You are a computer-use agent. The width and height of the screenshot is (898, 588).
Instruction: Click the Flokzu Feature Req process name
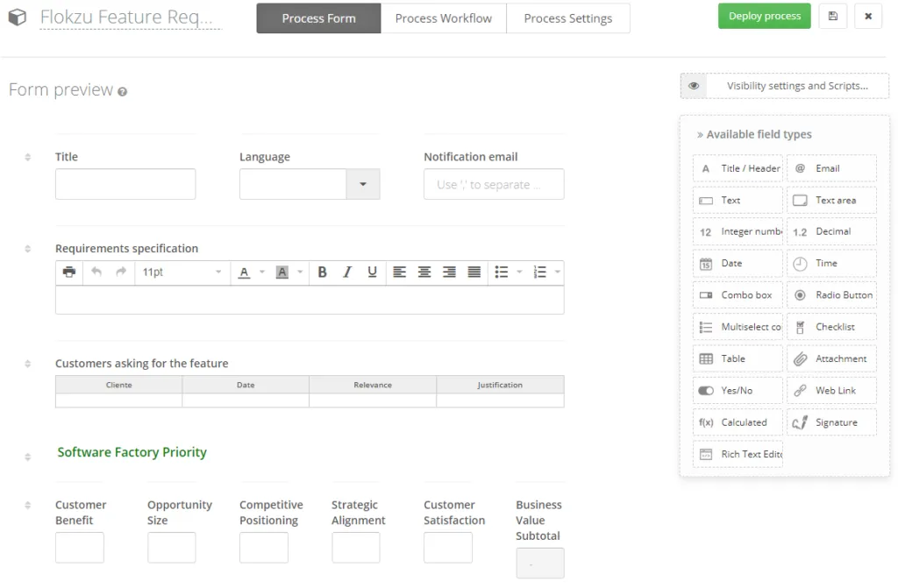(131, 18)
